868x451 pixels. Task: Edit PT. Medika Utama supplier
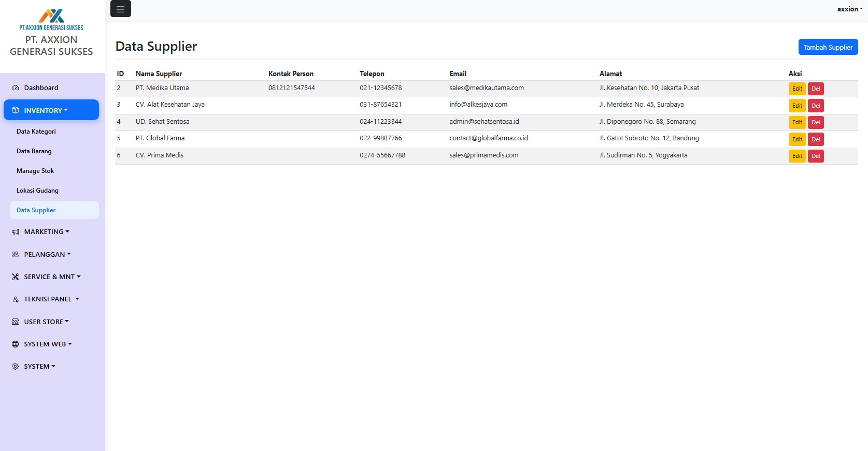(x=797, y=89)
